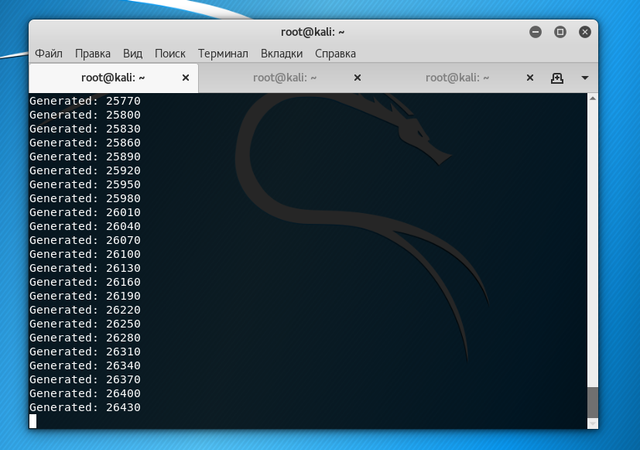
Task: Click the line 'Generated: 26280'
Action: pos(85,338)
